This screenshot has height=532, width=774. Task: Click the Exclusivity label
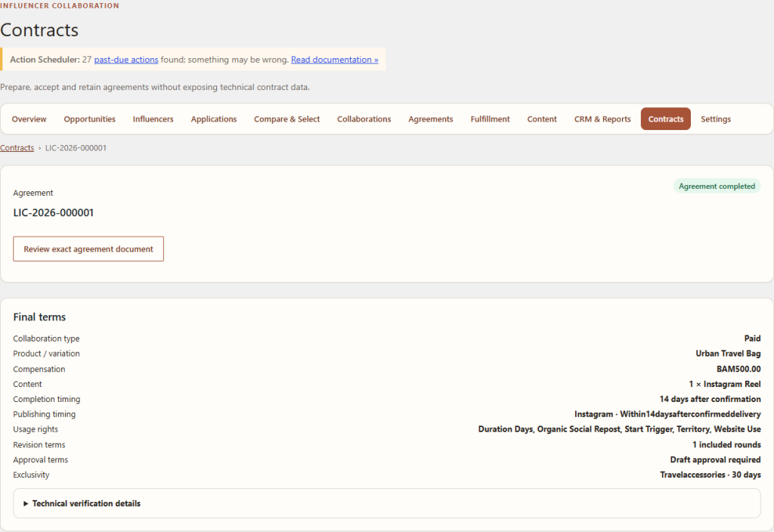click(x=31, y=475)
